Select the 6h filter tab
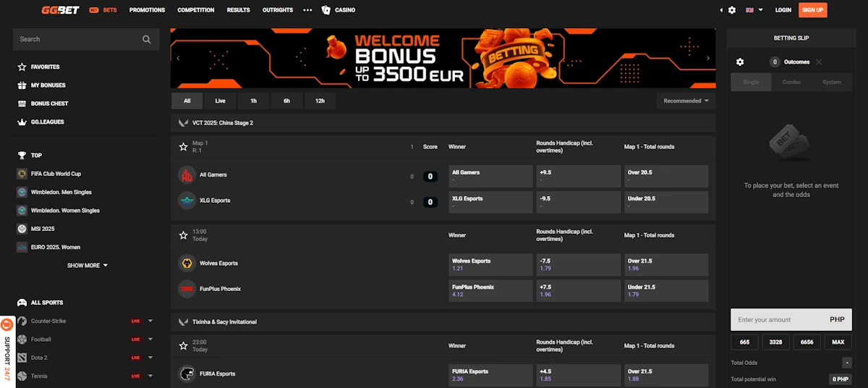This screenshot has height=388, width=868. click(x=287, y=101)
